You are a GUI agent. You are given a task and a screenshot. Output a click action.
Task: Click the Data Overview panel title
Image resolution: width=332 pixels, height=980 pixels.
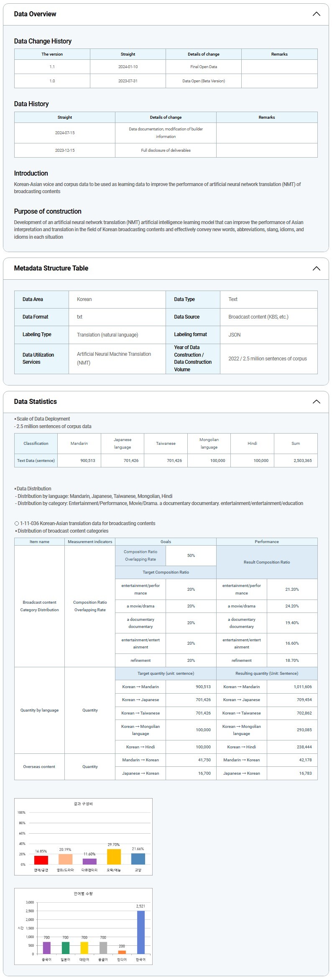coord(35,14)
